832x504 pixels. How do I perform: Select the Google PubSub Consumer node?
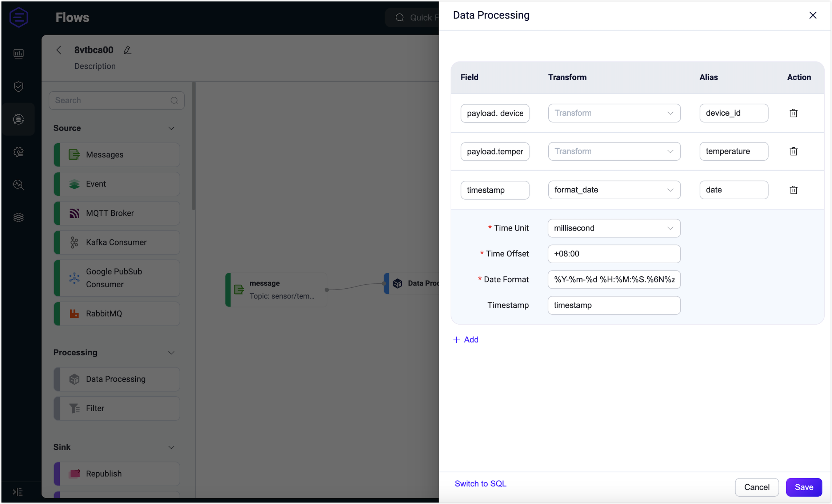coord(117,278)
